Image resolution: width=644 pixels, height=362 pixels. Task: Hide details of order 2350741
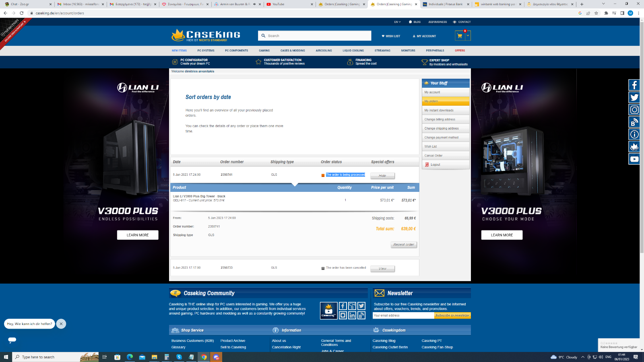pos(382,176)
